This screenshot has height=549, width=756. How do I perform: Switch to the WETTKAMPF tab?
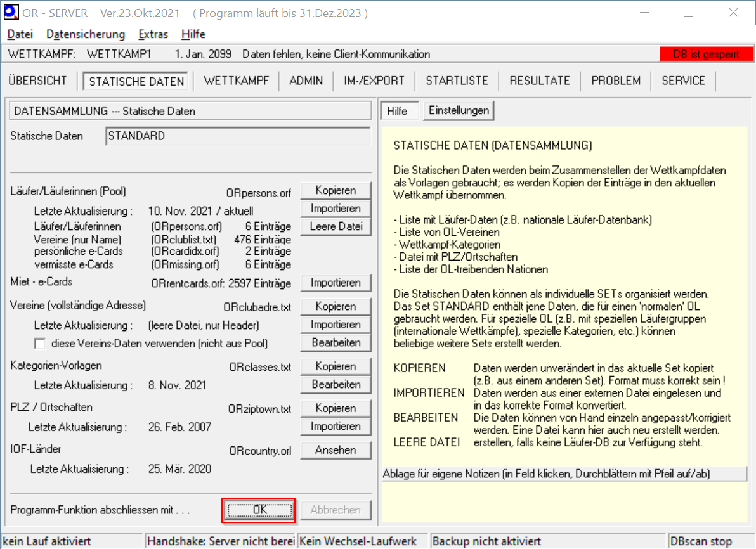click(237, 81)
